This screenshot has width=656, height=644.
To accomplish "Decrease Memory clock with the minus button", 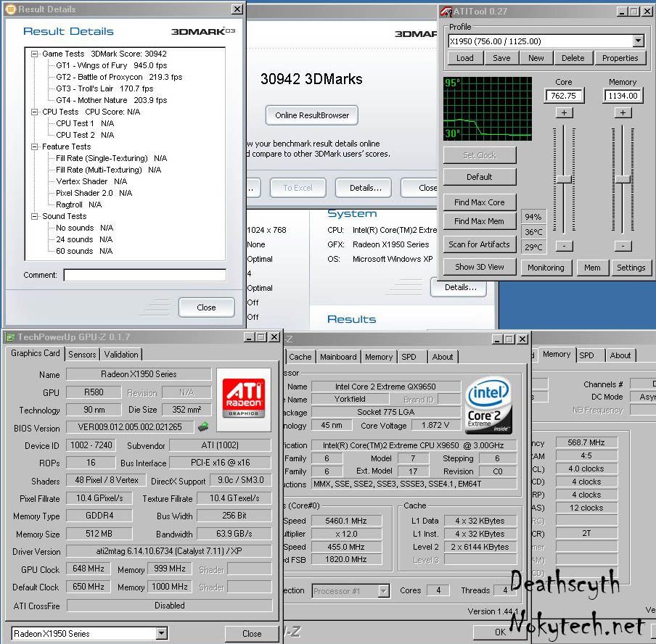I will coord(623,246).
